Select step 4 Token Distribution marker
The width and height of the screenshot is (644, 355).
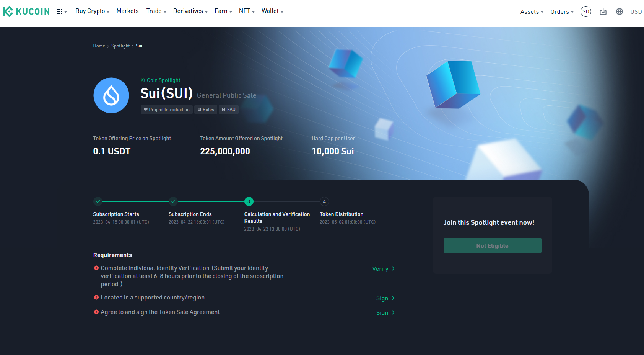tap(324, 201)
